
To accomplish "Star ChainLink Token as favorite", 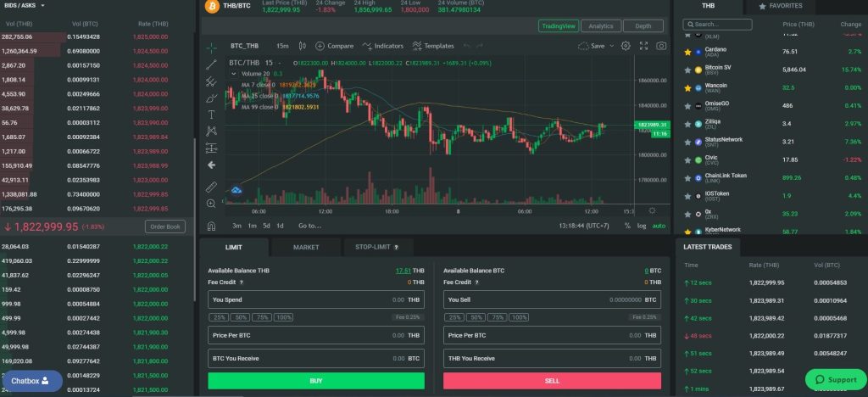I will [687, 178].
